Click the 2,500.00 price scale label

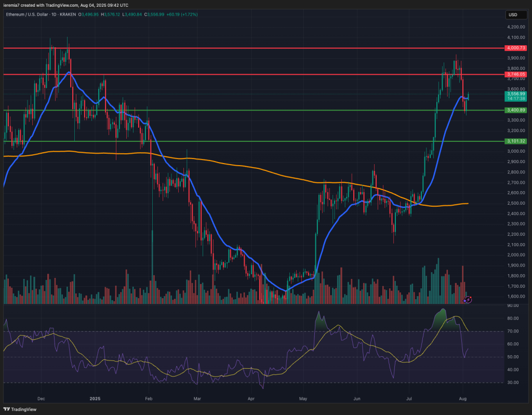516,203
